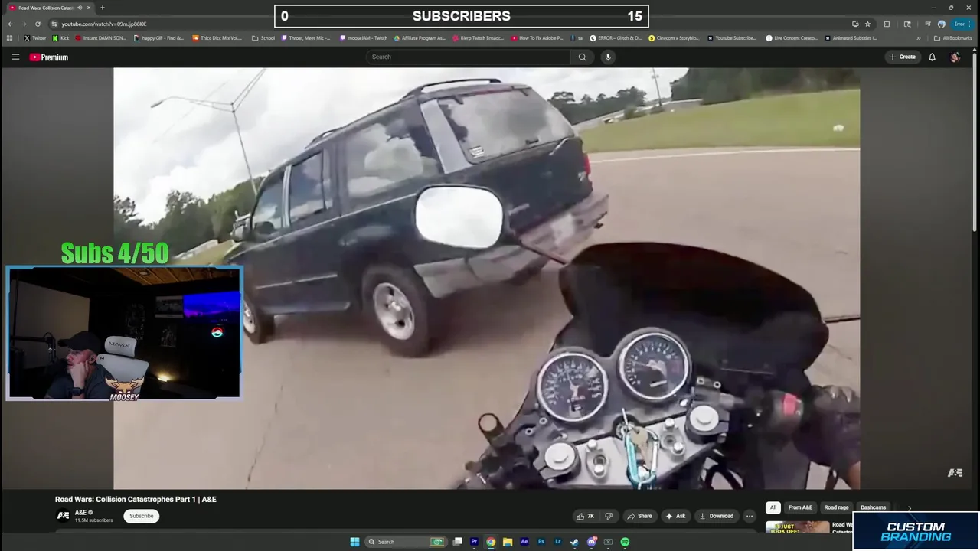
Task: Click the browser address bar URL
Action: pos(104,24)
